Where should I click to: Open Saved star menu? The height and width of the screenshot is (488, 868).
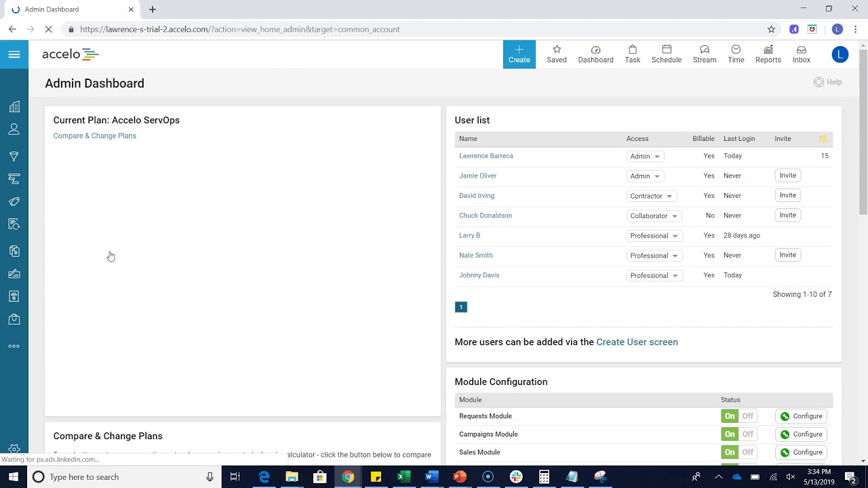(x=557, y=54)
